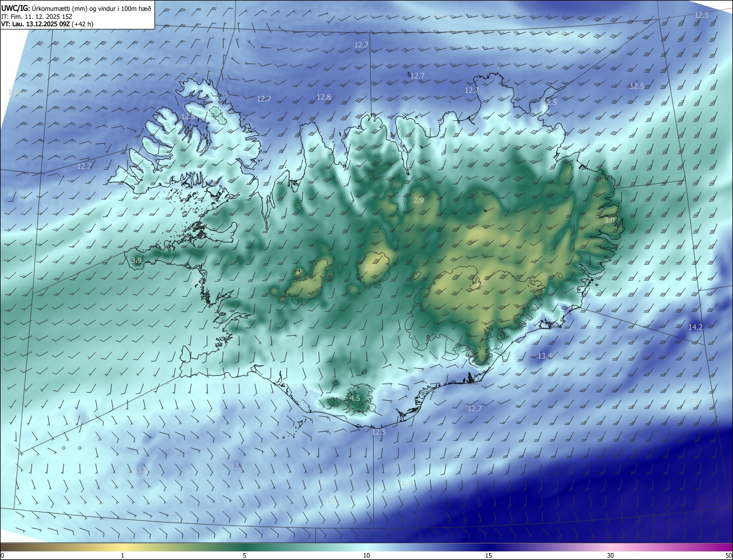
Task: Click the colorbar tick label 30
Action: click(610, 555)
